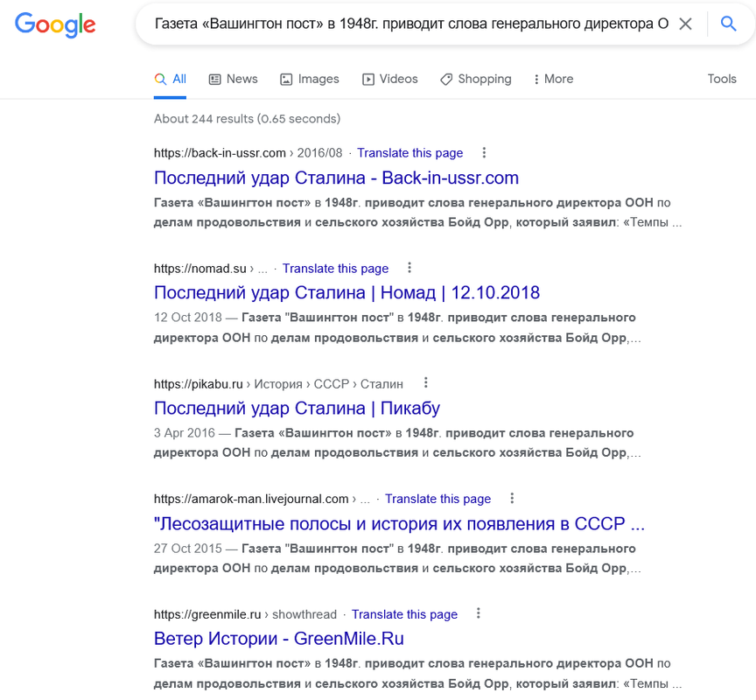Switch to the Videos tab
Viewport: 756px width, 700px height.
tap(389, 79)
